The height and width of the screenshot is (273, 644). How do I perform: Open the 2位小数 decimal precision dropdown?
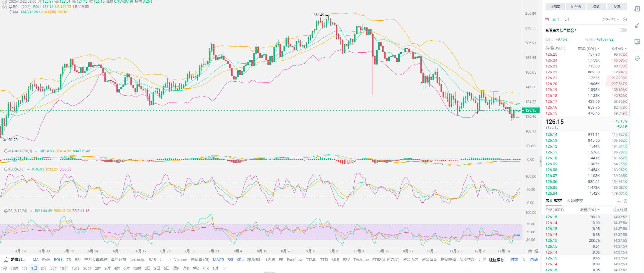610,19
